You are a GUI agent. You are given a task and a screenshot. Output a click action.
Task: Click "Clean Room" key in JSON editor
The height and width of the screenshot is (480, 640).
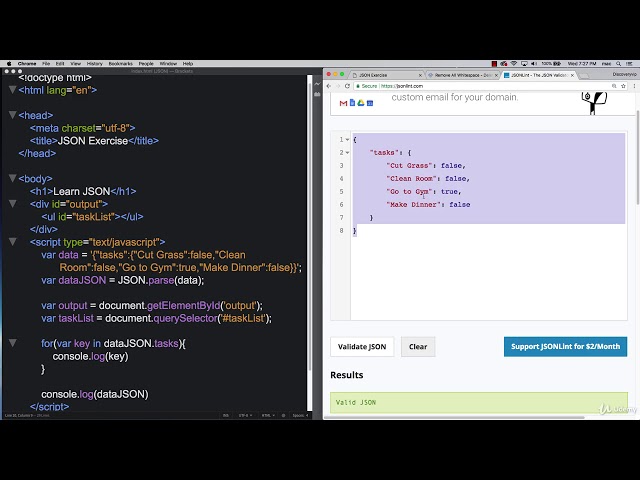pyautogui.click(x=411, y=178)
